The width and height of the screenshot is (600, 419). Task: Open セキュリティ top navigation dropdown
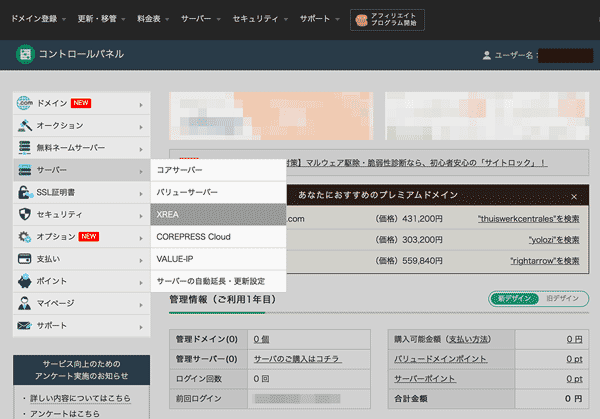(x=260, y=19)
